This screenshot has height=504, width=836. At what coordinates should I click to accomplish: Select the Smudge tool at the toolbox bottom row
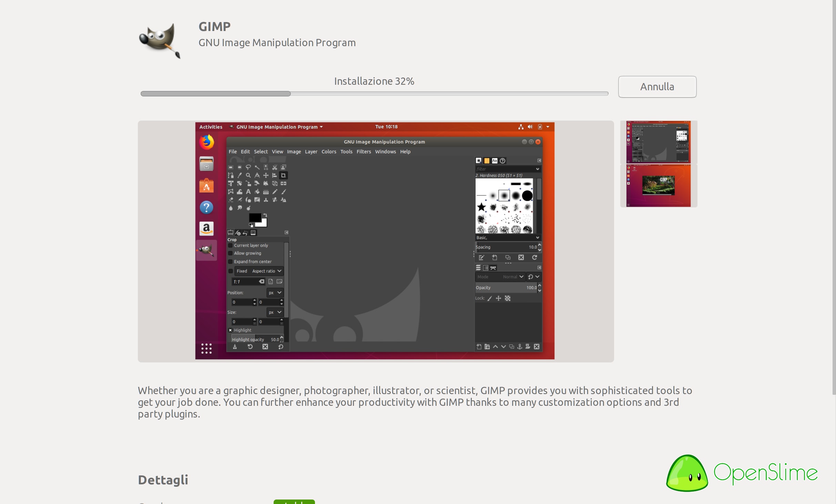[239, 208]
